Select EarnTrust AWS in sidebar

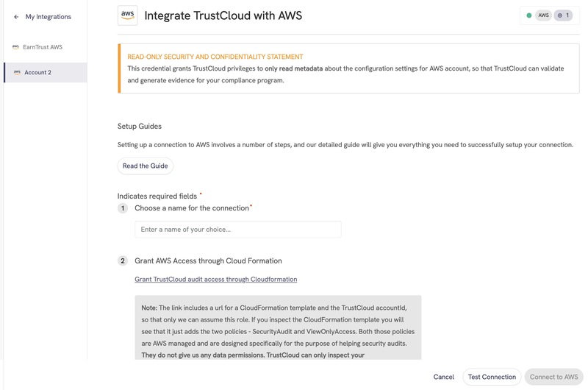tap(43, 47)
